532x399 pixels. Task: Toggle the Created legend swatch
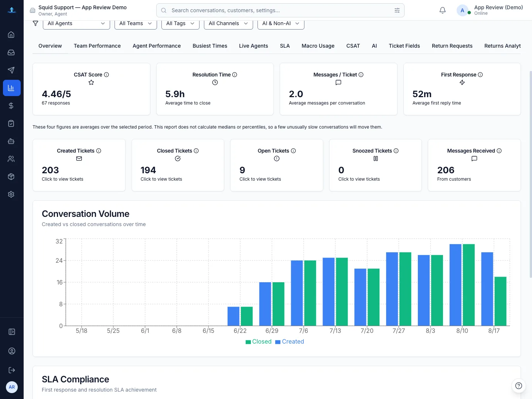click(278, 342)
